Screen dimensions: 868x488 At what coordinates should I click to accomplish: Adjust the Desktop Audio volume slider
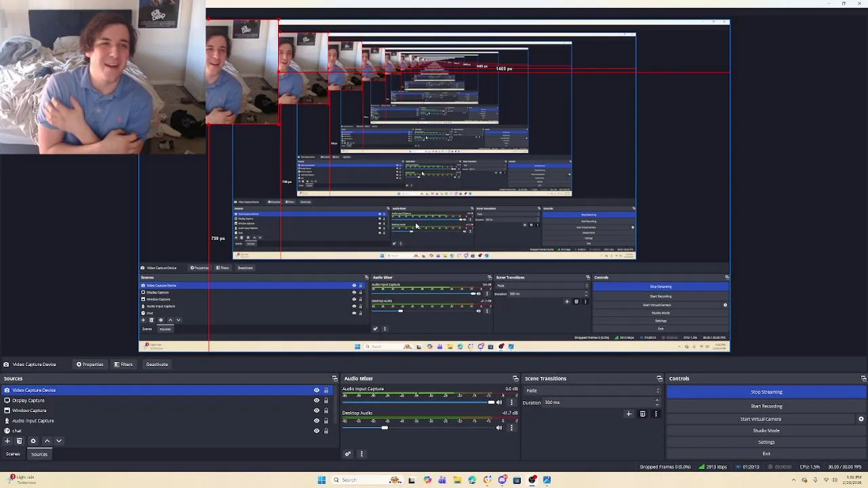(x=418, y=428)
